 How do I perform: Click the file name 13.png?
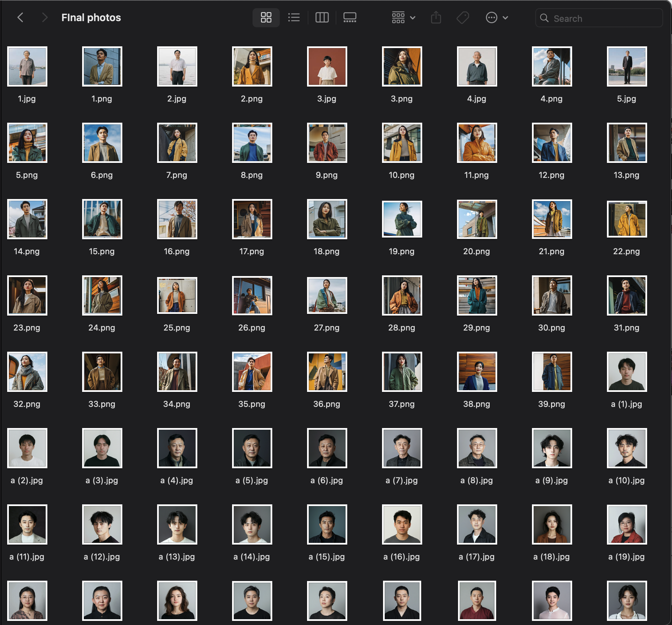click(x=627, y=175)
